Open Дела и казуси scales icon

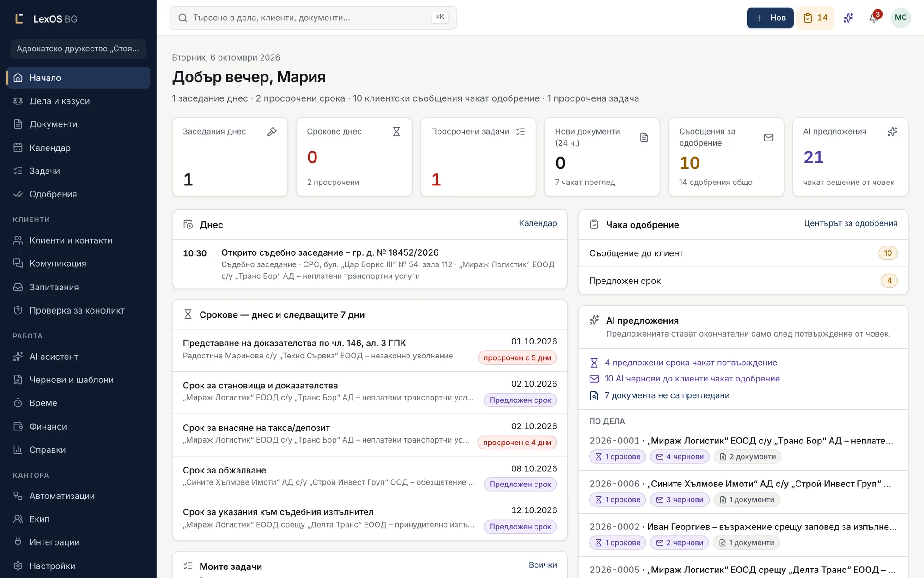point(18,101)
